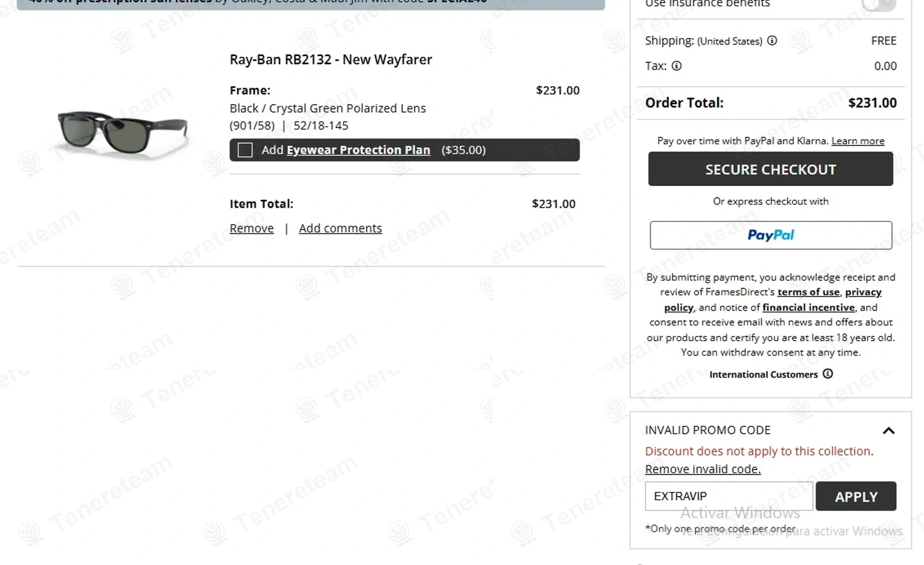The height and width of the screenshot is (565, 924).
Task: Click the Secure Checkout button
Action: 770,169
